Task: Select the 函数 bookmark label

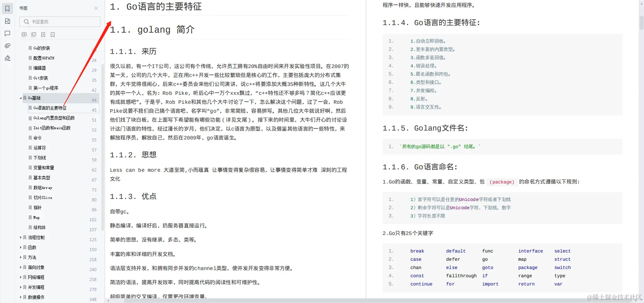Action: [32, 248]
